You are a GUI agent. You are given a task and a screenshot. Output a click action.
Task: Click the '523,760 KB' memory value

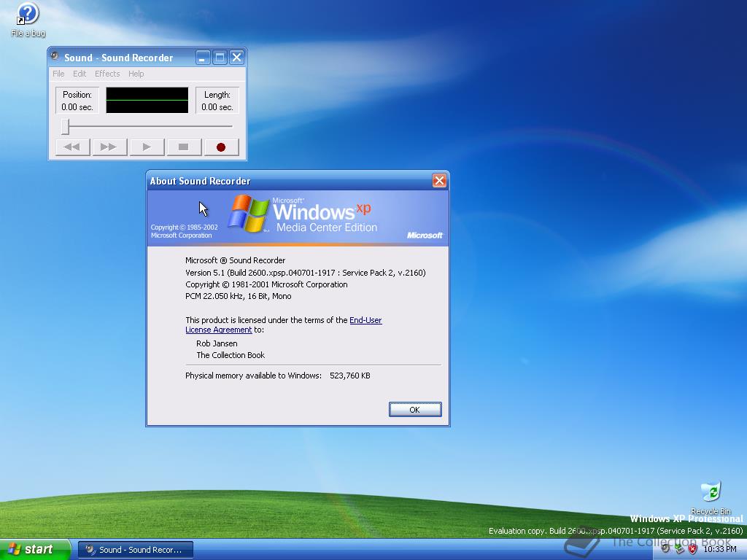click(x=350, y=376)
